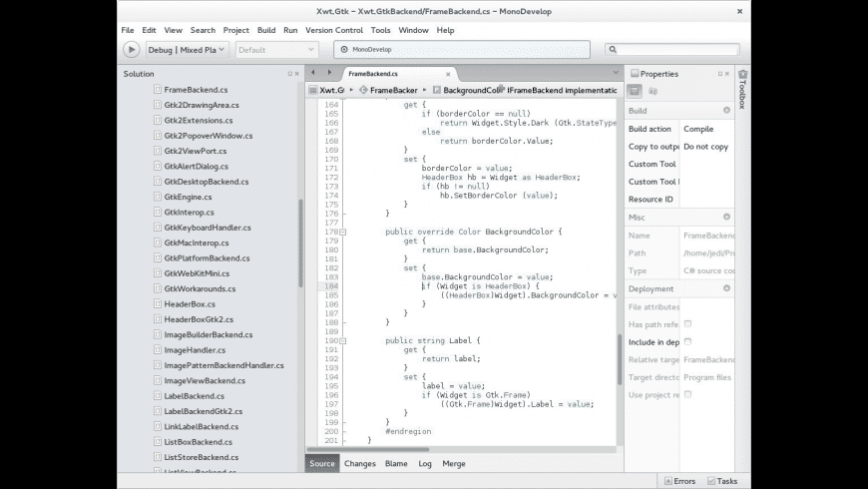
Task: Open the View menu
Action: (x=173, y=30)
